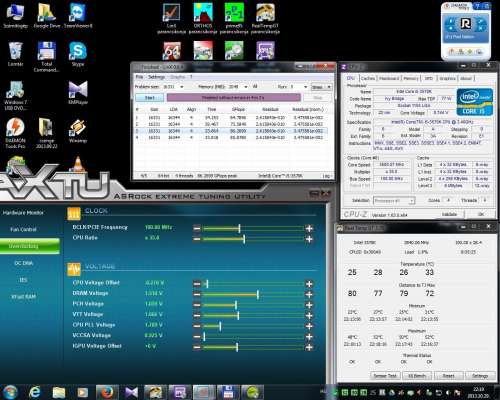Click the Reset button in Real Temp

point(448,376)
